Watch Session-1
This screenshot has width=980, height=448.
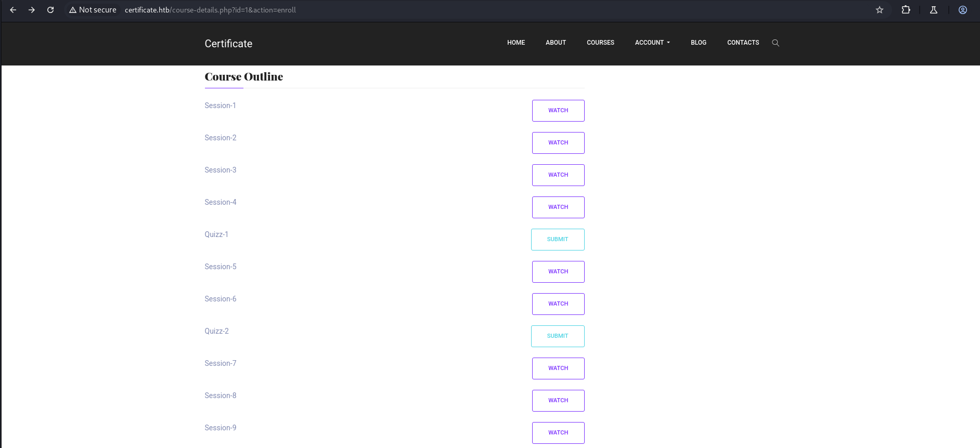[x=558, y=111]
